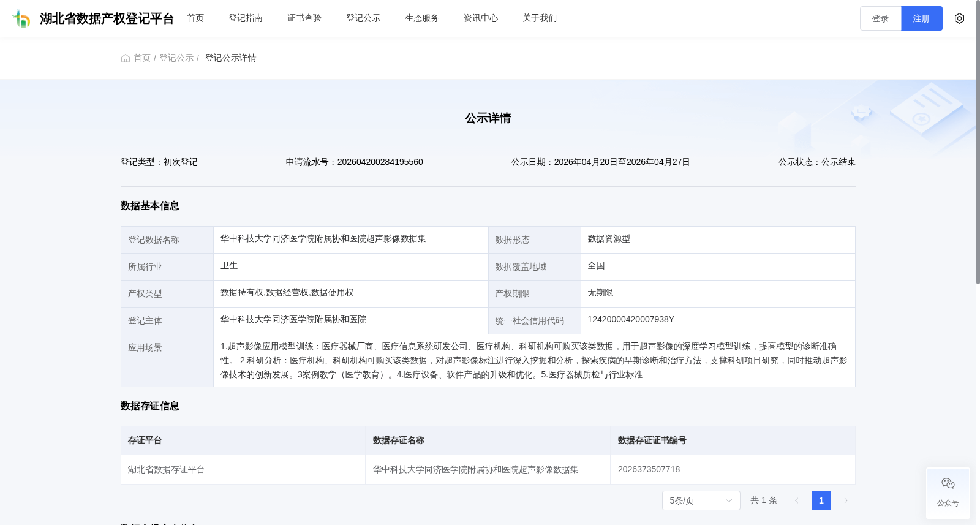This screenshot has height=525, width=980.
Task: Click the 应用场景 description paragraph
Action: tap(534, 361)
